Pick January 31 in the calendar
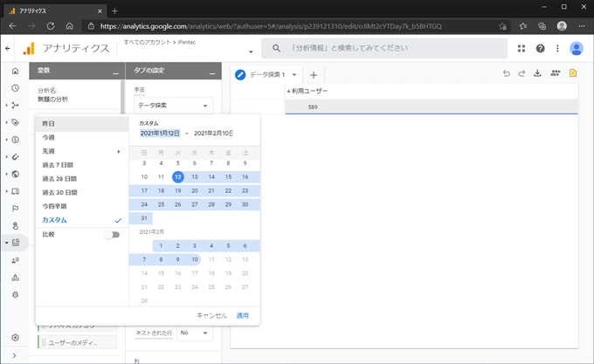The width and height of the screenshot is (594, 364). pyautogui.click(x=144, y=218)
